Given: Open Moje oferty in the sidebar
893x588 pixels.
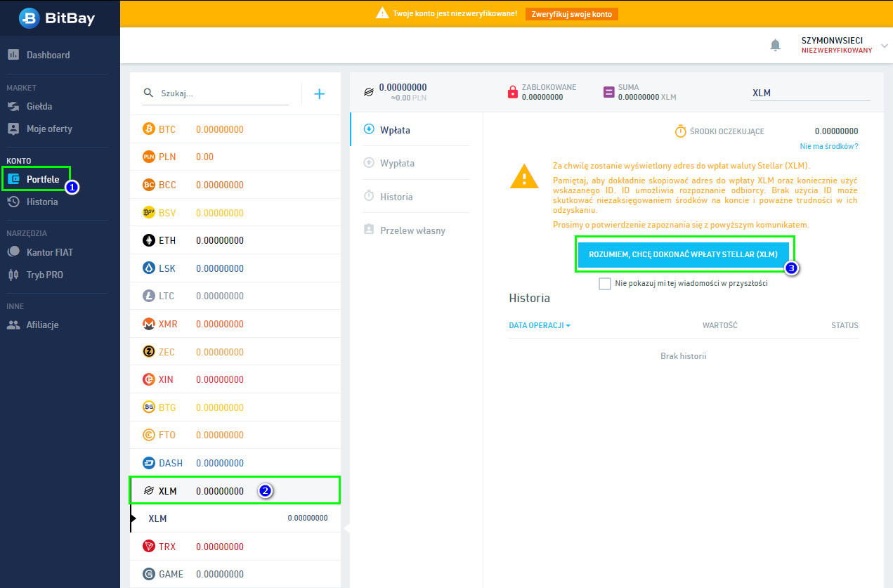Looking at the screenshot, I should pos(39,129).
